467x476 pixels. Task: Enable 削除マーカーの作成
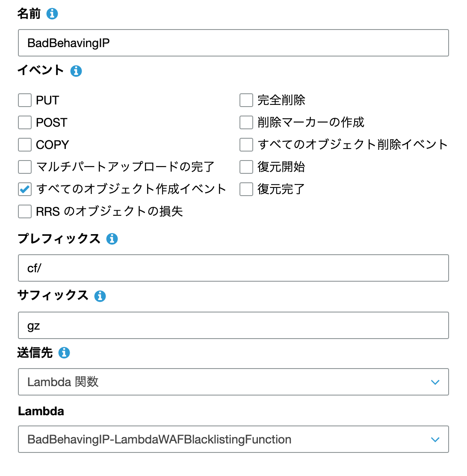coord(246,122)
